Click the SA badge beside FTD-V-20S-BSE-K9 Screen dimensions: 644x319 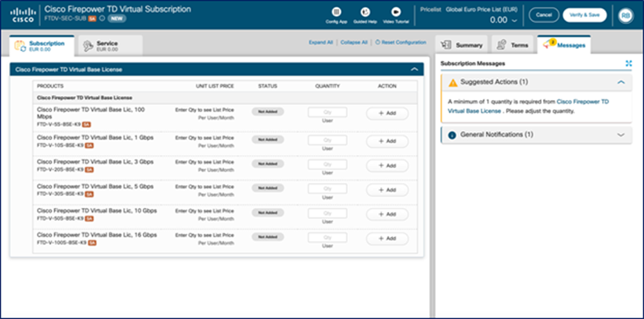pyautogui.click(x=89, y=170)
